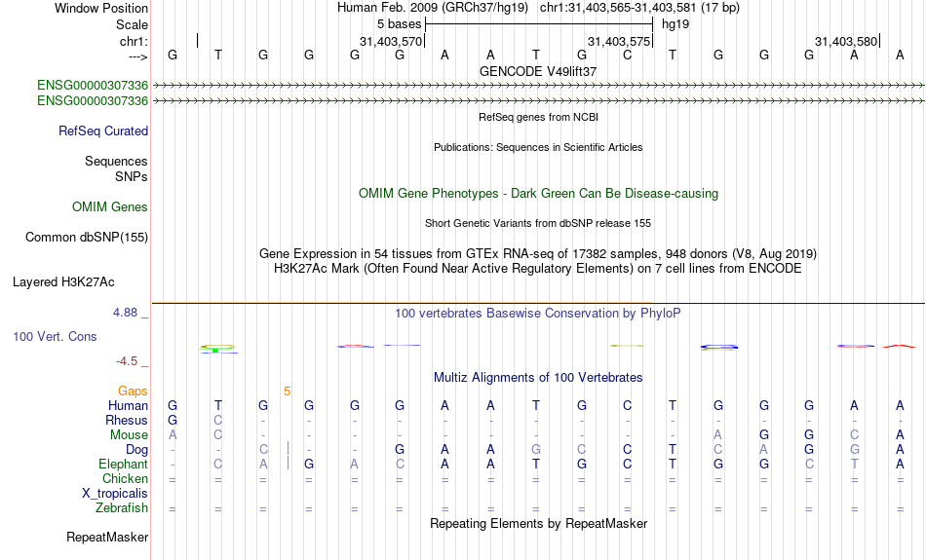Viewport: 926px width, 560px height.
Task: Open the OMIM Genes track label
Action: 109,206
